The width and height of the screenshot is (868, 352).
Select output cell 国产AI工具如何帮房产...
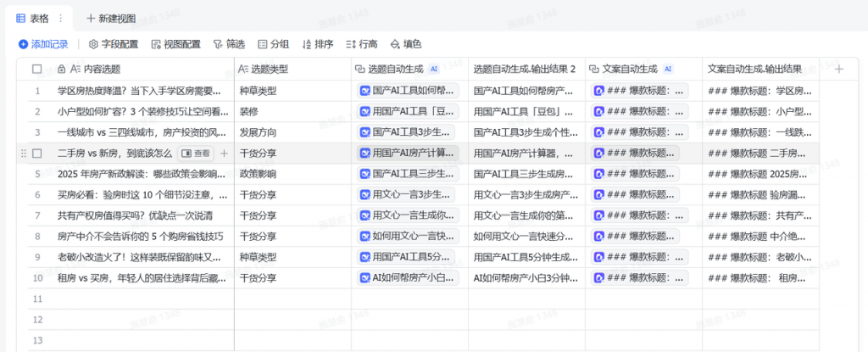coord(526,91)
